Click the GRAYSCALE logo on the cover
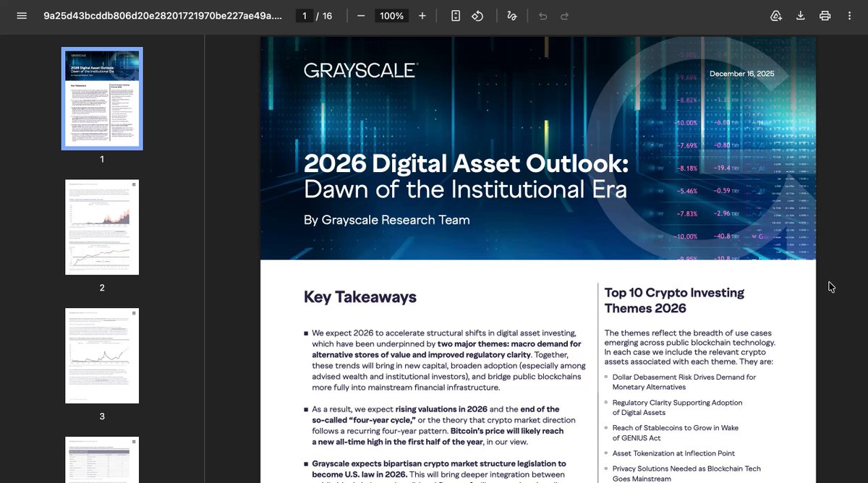Viewport: 868px width, 483px height. click(x=361, y=70)
